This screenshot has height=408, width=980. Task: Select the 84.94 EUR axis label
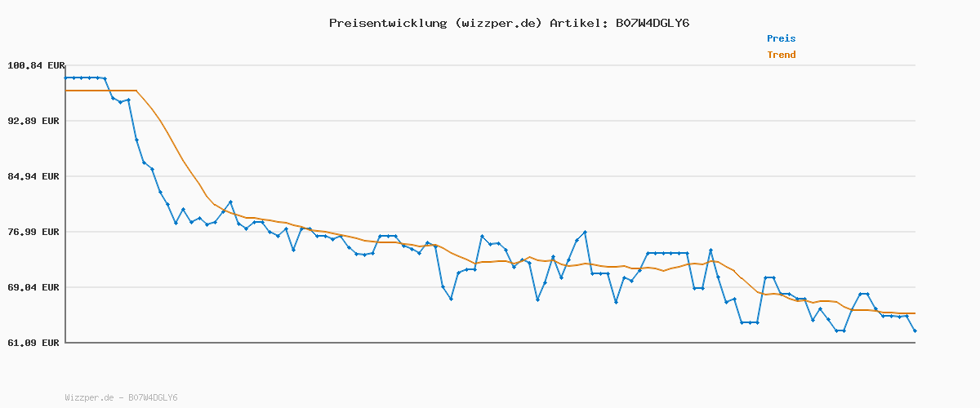(x=35, y=176)
